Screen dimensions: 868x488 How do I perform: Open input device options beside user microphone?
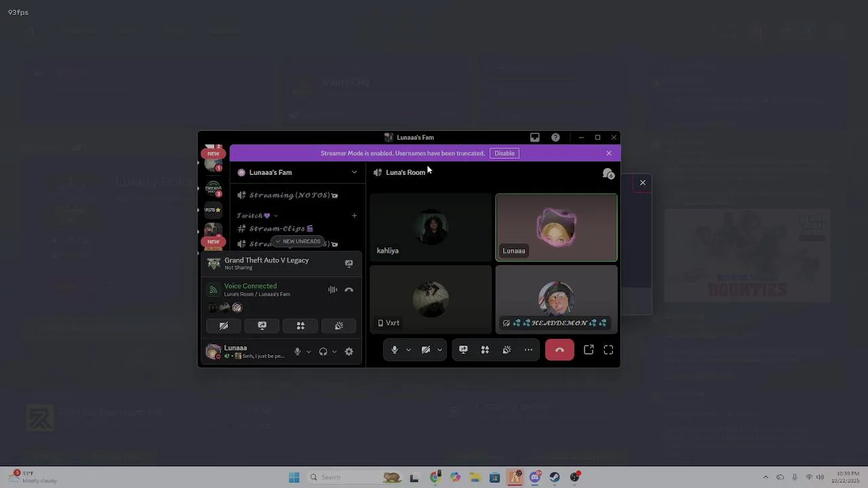click(x=309, y=352)
